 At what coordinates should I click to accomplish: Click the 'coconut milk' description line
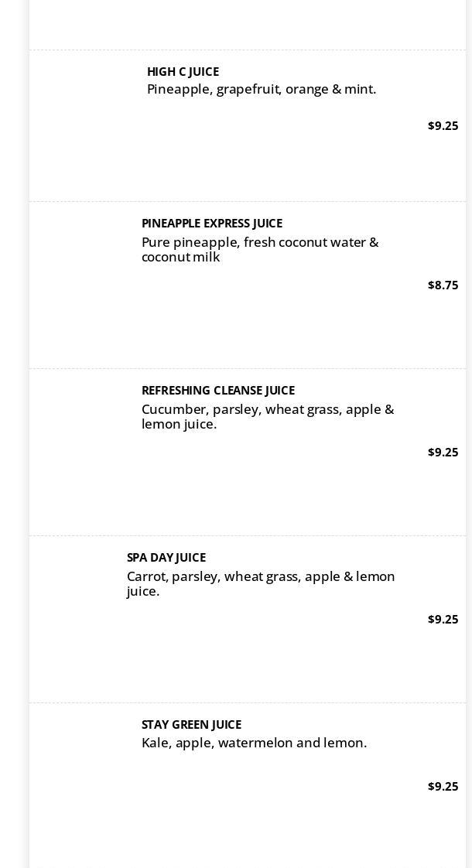pos(180,257)
